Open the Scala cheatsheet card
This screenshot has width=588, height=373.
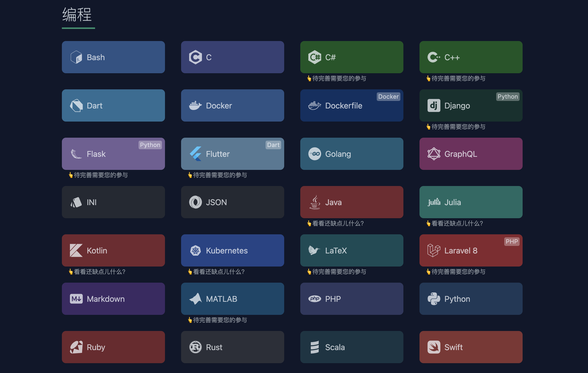[352, 347]
